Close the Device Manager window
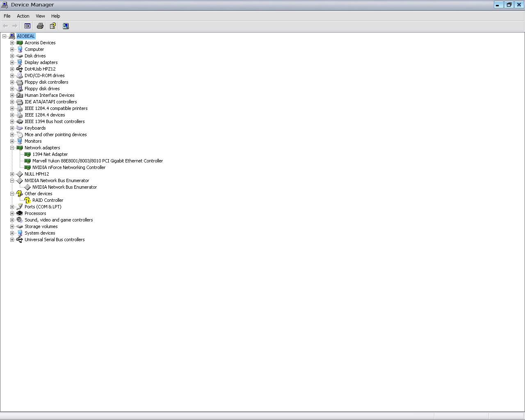This screenshot has width=525, height=420. (519, 5)
